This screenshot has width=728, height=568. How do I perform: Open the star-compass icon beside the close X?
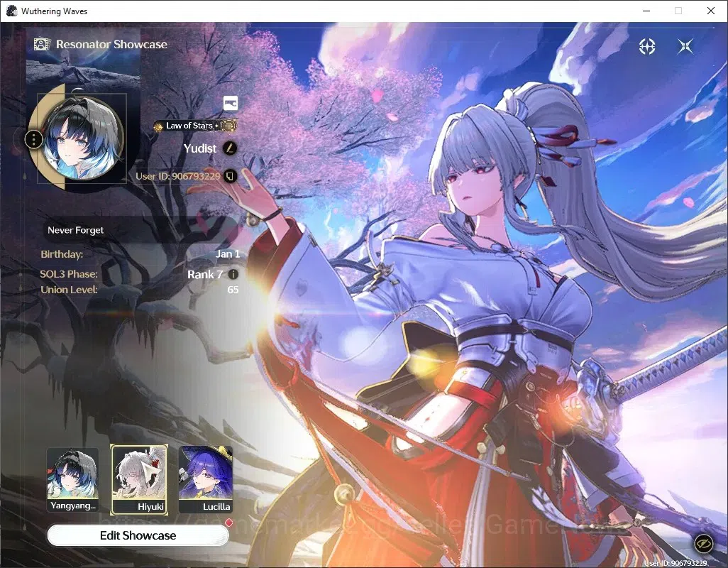pos(646,46)
